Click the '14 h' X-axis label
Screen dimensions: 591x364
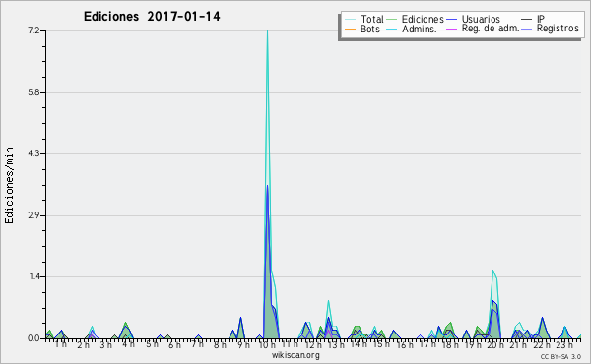tap(359, 344)
